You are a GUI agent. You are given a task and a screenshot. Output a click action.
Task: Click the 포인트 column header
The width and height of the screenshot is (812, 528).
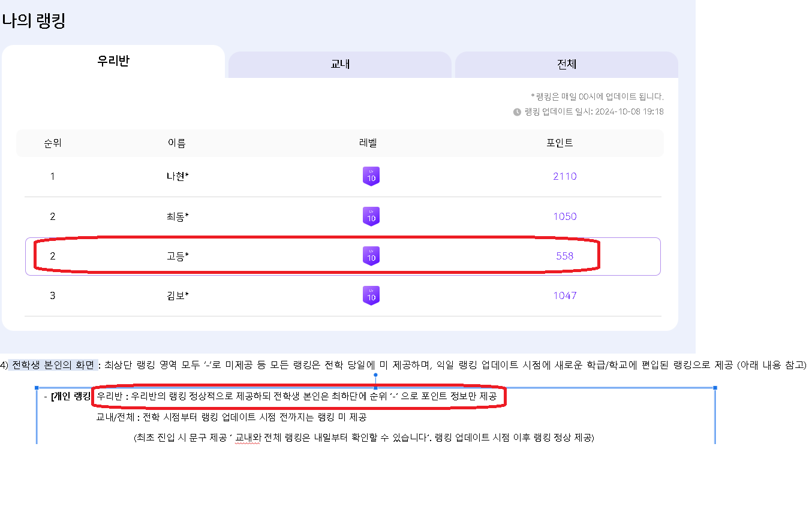point(560,143)
